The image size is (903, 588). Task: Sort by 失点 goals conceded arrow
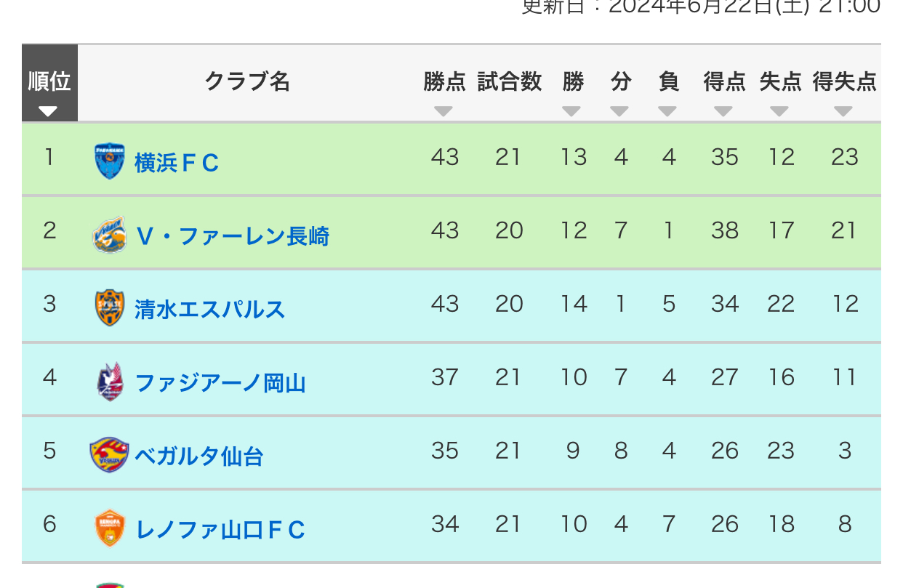coord(779,111)
